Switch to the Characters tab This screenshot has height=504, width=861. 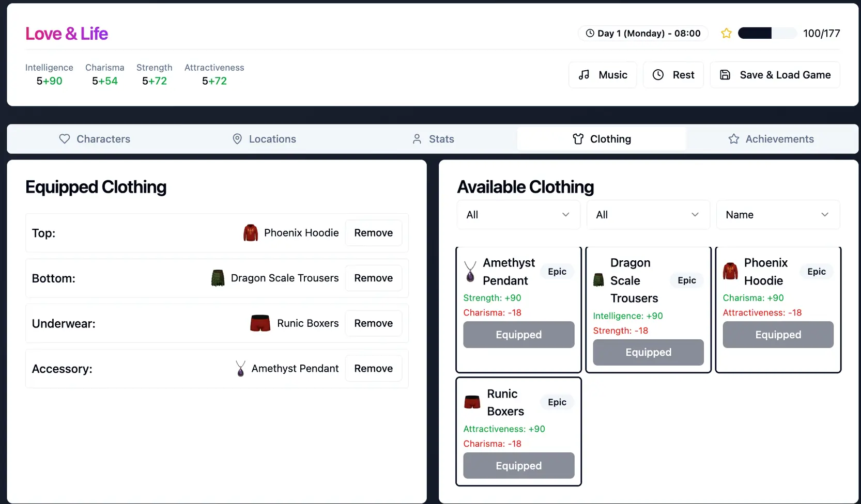(x=95, y=139)
